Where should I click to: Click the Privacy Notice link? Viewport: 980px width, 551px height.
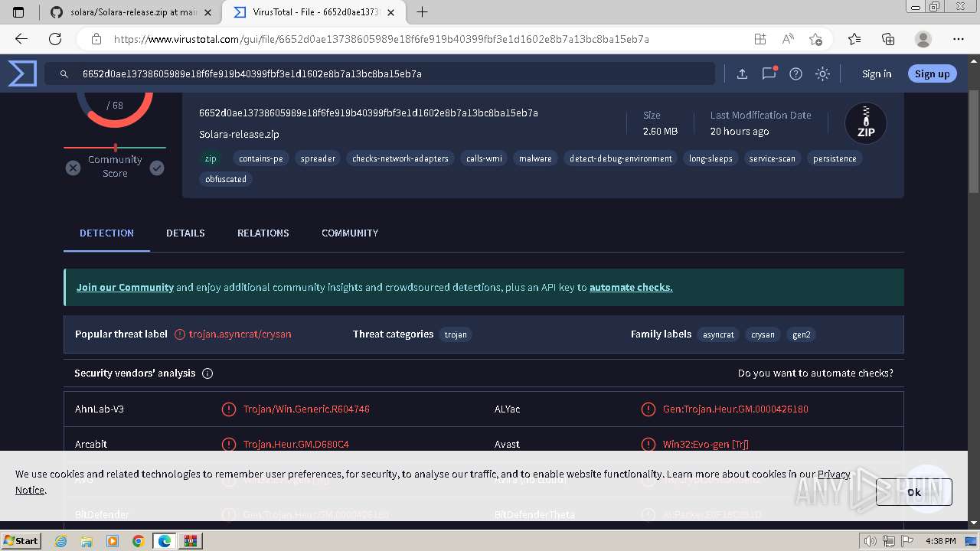[x=833, y=474]
